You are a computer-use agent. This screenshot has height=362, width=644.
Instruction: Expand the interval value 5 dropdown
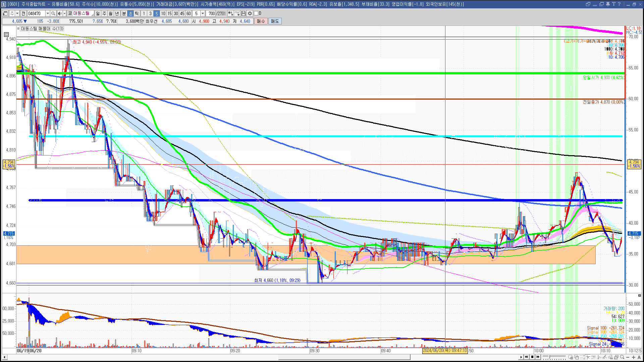click(203, 13)
